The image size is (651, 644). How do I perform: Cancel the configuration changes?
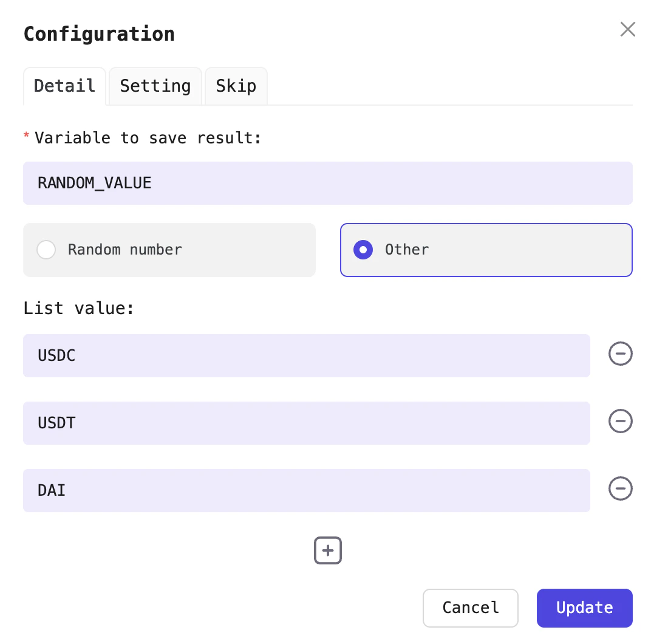click(470, 608)
